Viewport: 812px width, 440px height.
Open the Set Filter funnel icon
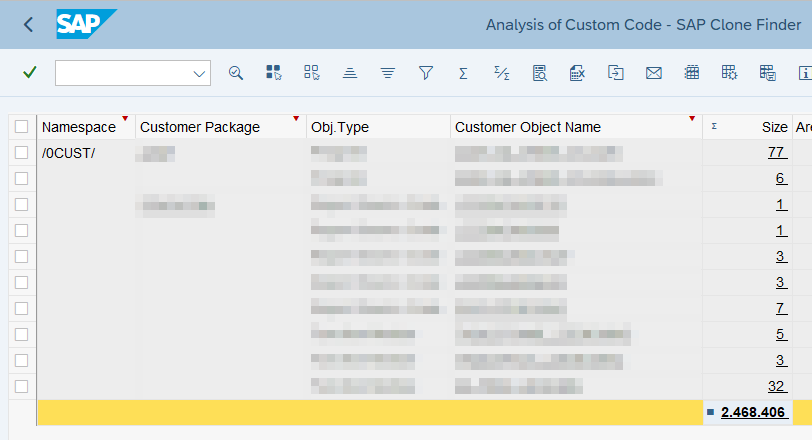(x=425, y=72)
